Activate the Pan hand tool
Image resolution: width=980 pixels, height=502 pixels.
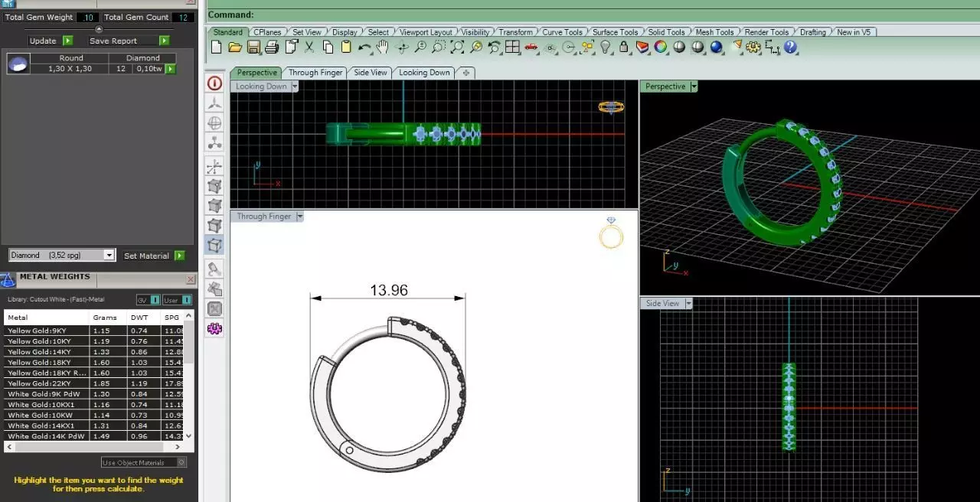click(382, 47)
